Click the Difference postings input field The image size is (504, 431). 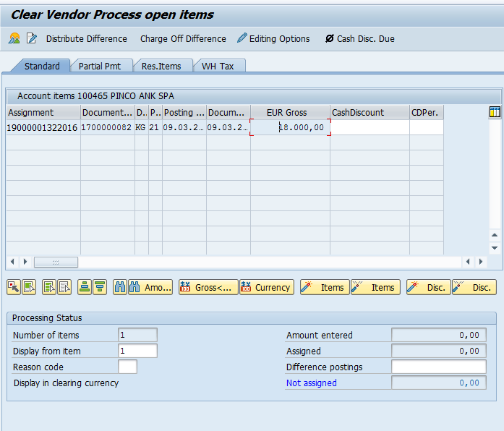439,367
